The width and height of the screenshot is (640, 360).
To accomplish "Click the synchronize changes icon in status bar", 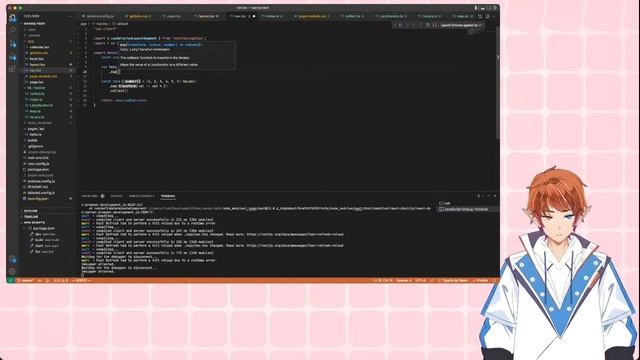I will [40, 280].
